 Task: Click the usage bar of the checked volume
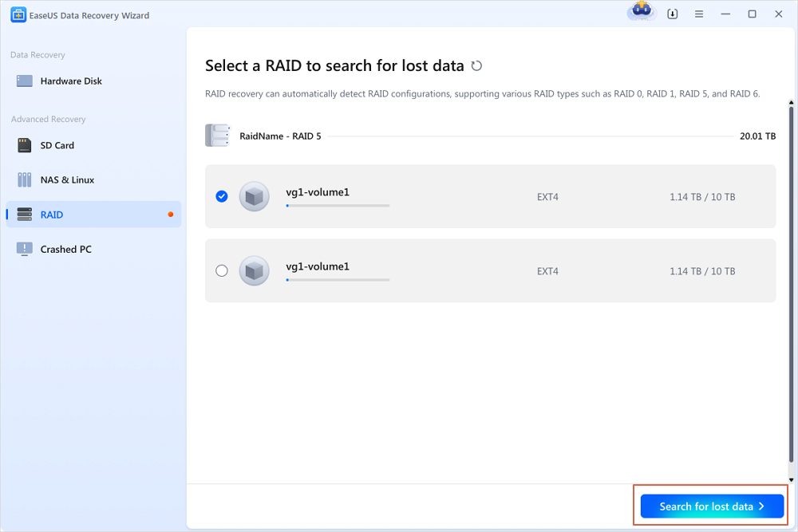coord(338,206)
